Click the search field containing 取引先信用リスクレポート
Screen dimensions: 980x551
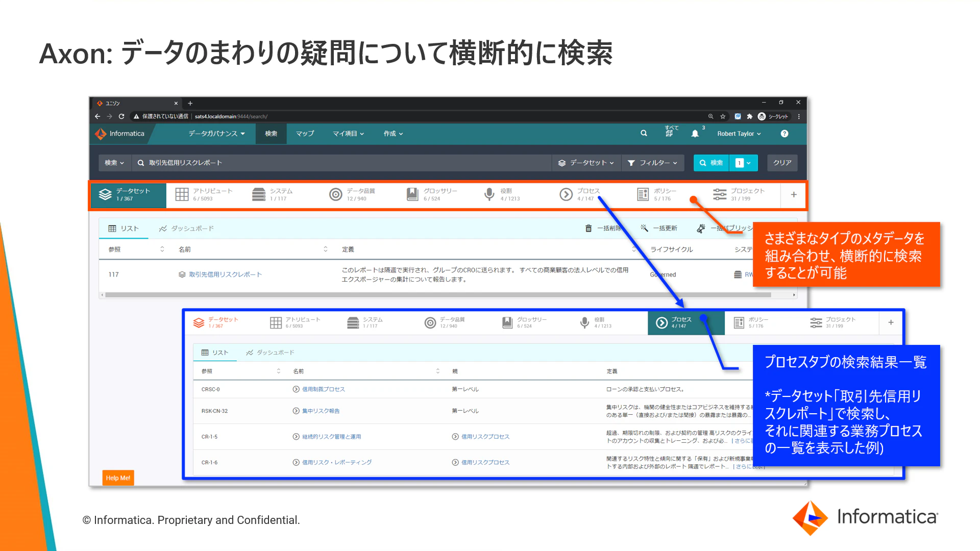coord(341,163)
